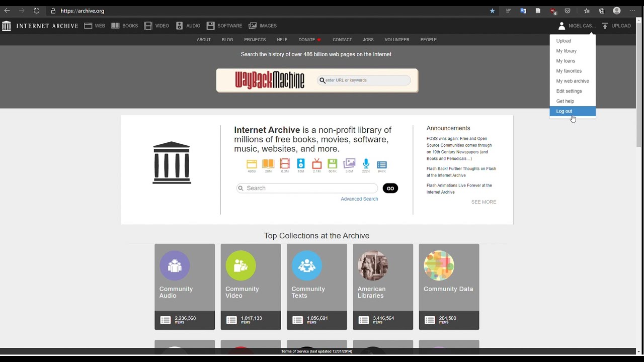Screen dimensions: 644x362
Task: Open the Images section in the top bar
Action: tap(263, 26)
